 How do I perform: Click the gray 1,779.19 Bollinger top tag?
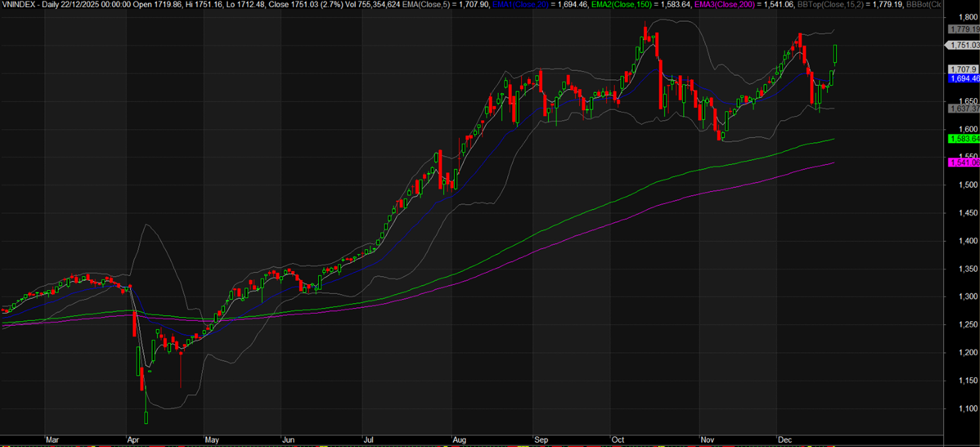964,30
